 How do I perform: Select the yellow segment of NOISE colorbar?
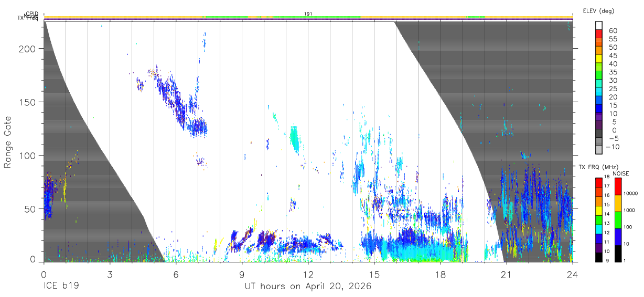point(618,203)
